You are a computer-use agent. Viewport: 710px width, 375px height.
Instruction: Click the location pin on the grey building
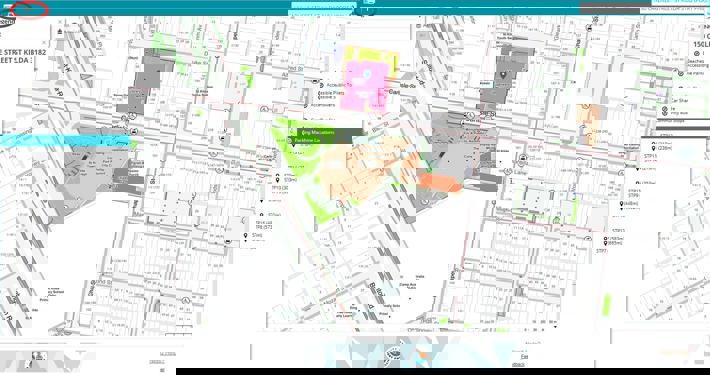coord(503,74)
